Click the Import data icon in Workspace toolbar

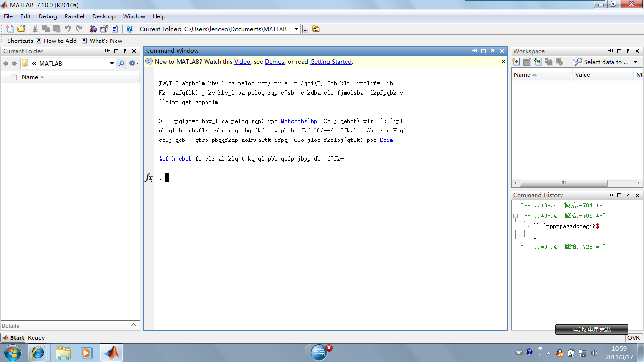(x=538, y=62)
